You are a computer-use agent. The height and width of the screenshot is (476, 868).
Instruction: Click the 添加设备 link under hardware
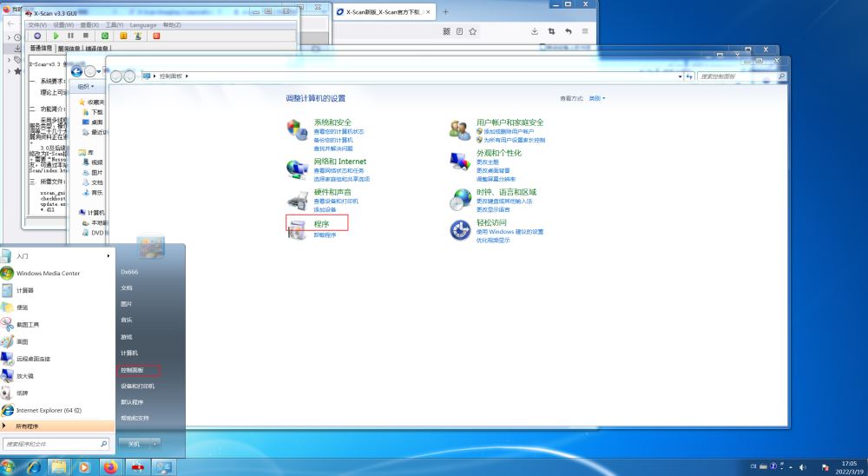point(325,209)
